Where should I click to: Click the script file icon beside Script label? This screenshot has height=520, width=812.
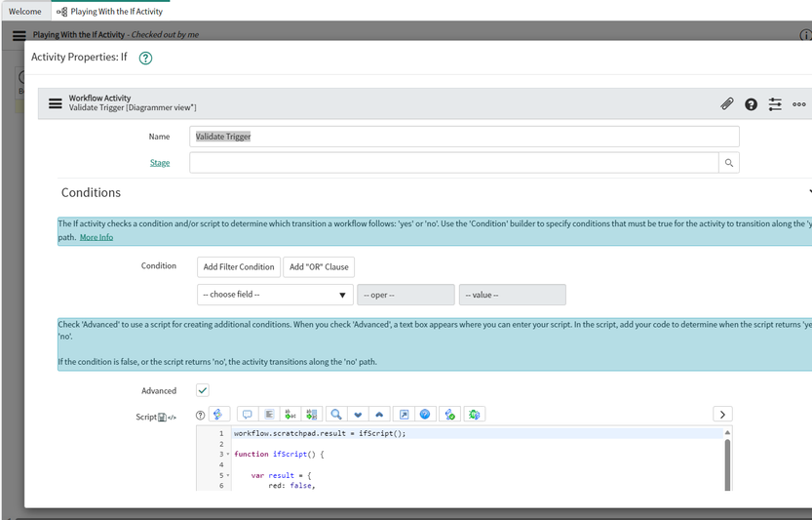[x=162, y=418]
